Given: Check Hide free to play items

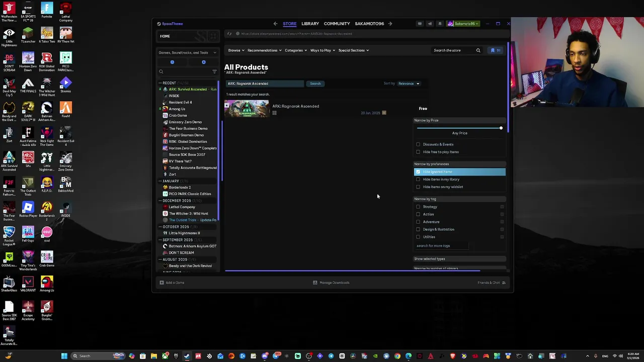Looking at the screenshot, I should (x=418, y=152).
